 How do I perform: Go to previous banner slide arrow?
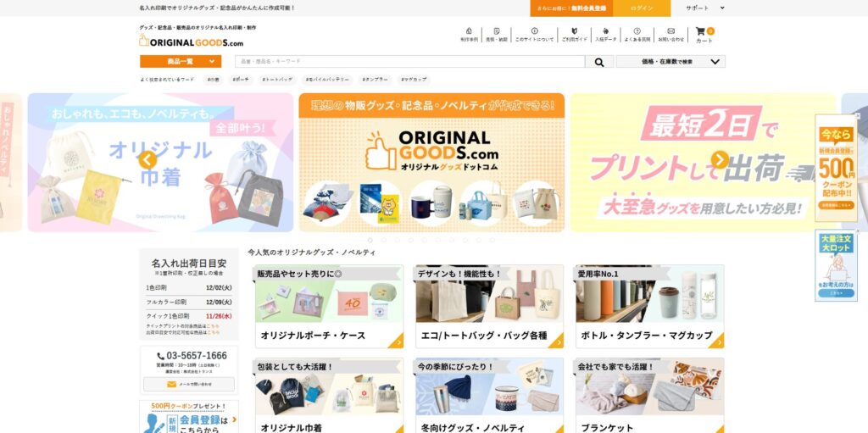[x=147, y=160]
